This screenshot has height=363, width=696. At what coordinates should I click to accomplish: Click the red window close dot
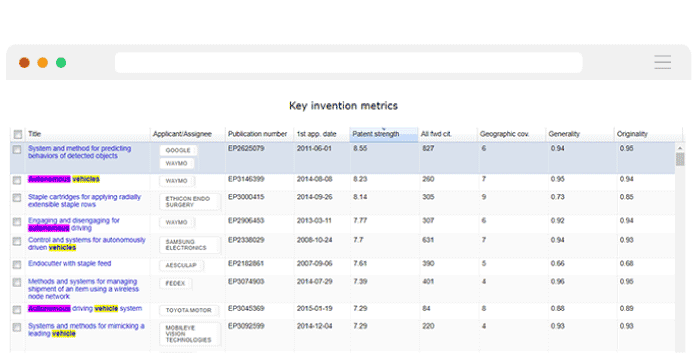[24, 63]
